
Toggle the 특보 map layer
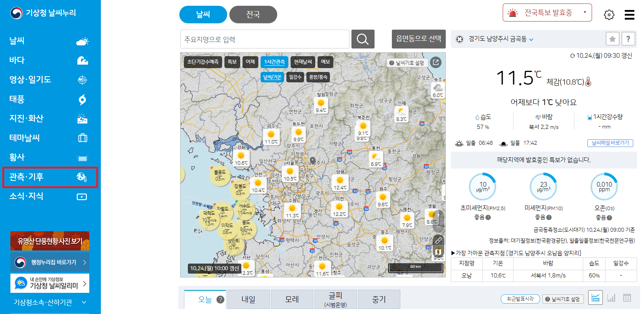point(232,62)
